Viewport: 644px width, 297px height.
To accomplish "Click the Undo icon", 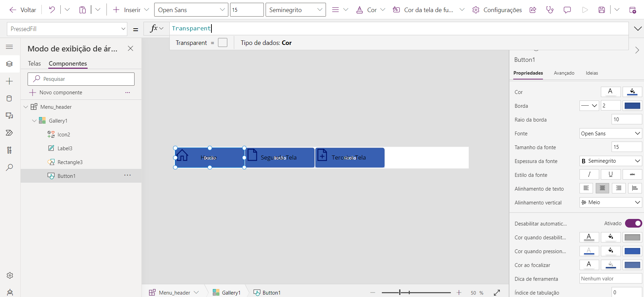I will tap(52, 10).
